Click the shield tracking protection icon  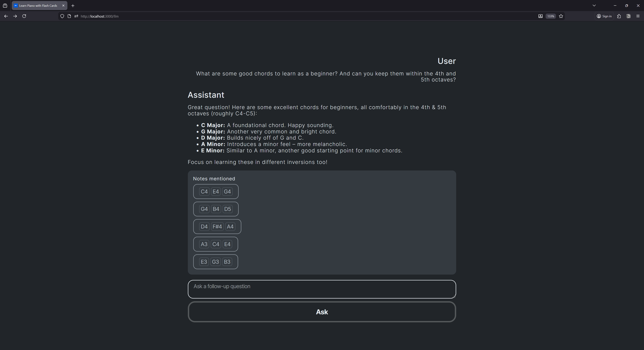click(x=62, y=16)
